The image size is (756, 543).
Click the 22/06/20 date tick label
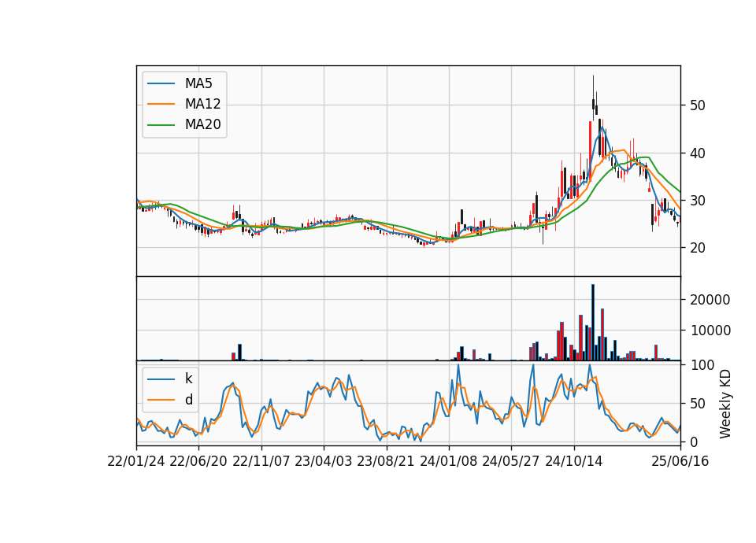(198, 462)
